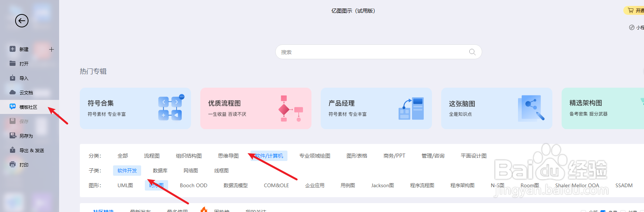This screenshot has height=212, width=644.
Task: Select 新建 in the sidebar menu
Action: coord(24,49)
